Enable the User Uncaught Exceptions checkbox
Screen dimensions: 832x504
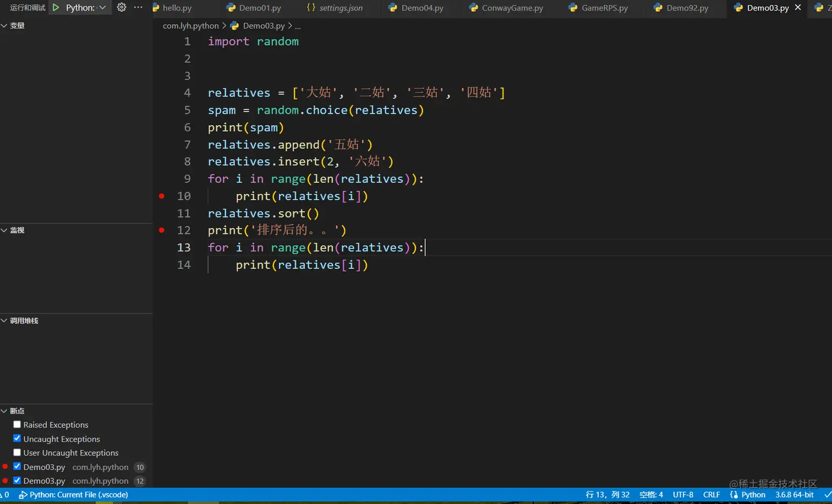[17, 452]
